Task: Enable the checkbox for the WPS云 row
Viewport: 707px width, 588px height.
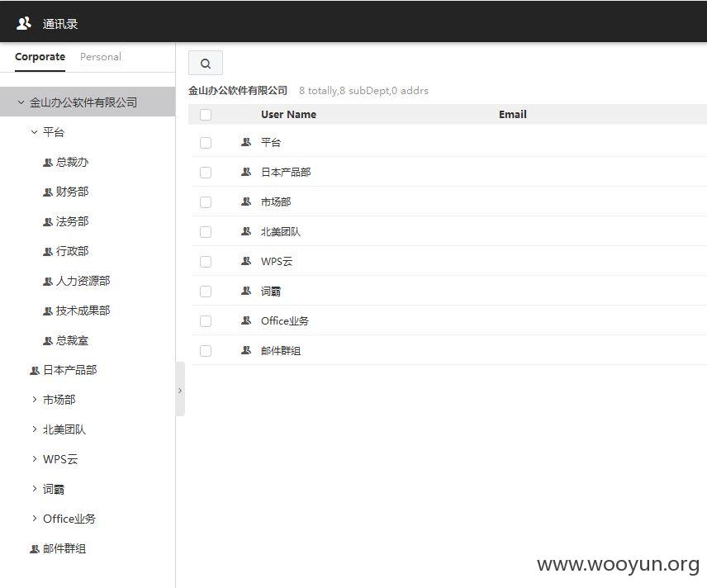Action: pos(206,262)
